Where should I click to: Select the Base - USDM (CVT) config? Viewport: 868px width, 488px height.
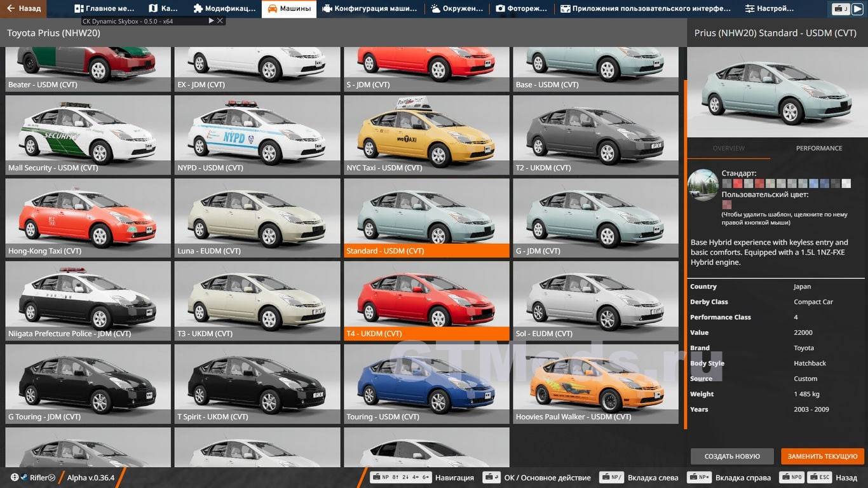click(596, 69)
